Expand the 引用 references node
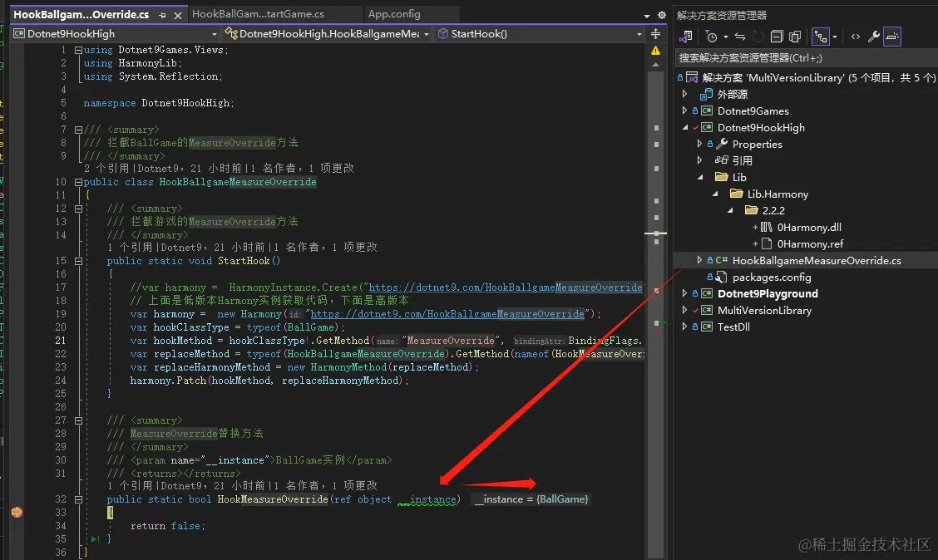 coord(699,160)
